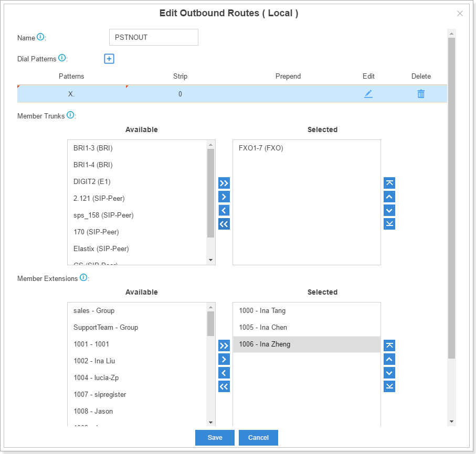Image resolution: width=476 pixels, height=454 pixels.
Task: Close the Edit Outbound Routes dialog
Action: tap(460, 13)
